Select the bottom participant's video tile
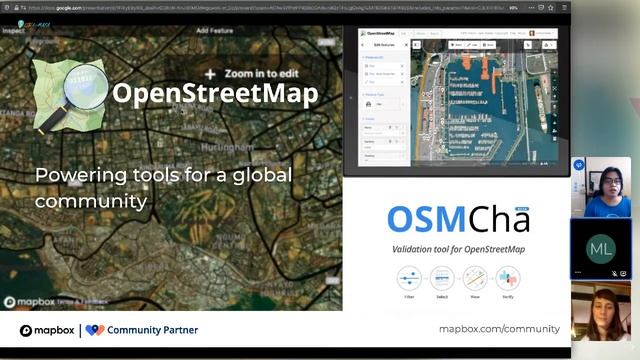 601,311
